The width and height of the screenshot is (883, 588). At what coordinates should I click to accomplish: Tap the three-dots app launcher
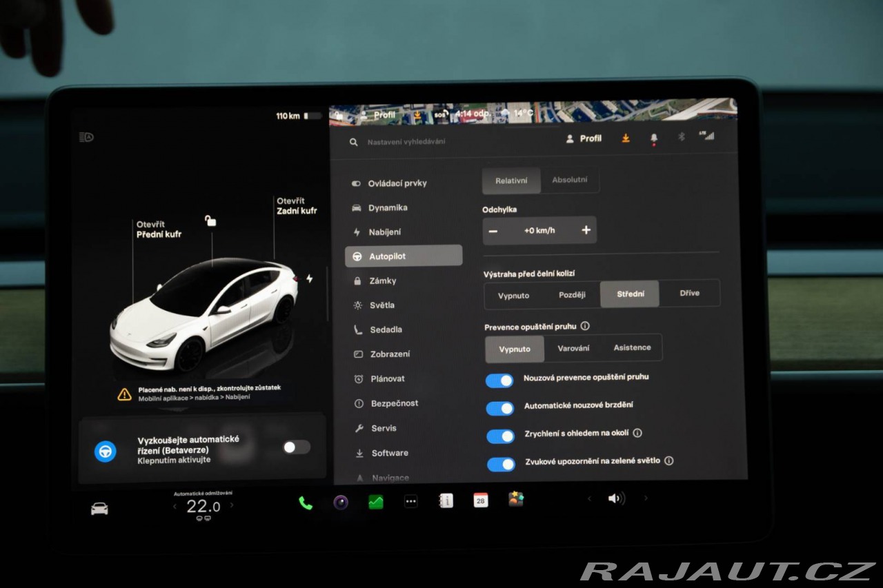pos(410,502)
